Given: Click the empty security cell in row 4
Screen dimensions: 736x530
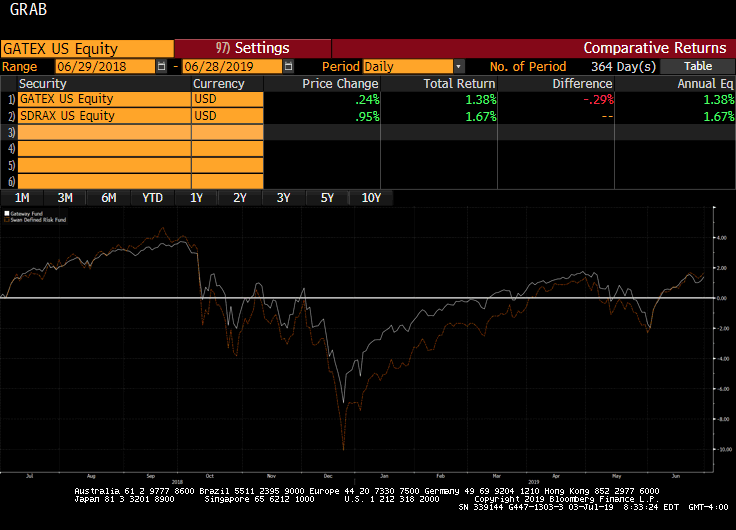Looking at the screenshot, I should 104,149.
